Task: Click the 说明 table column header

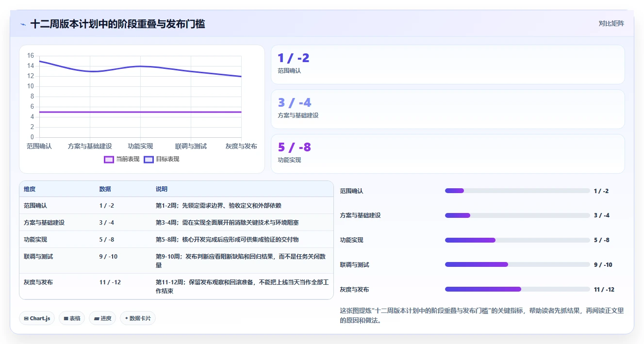Action: pyautogui.click(x=162, y=189)
